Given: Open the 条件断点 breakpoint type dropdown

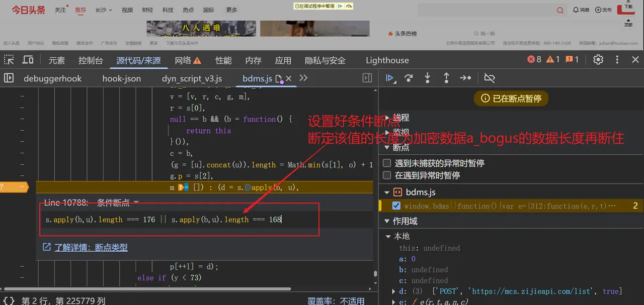Looking at the screenshot, I should pos(135,203).
